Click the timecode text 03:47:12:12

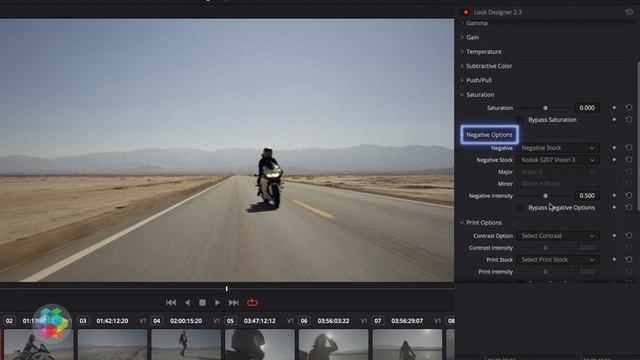pos(260,321)
